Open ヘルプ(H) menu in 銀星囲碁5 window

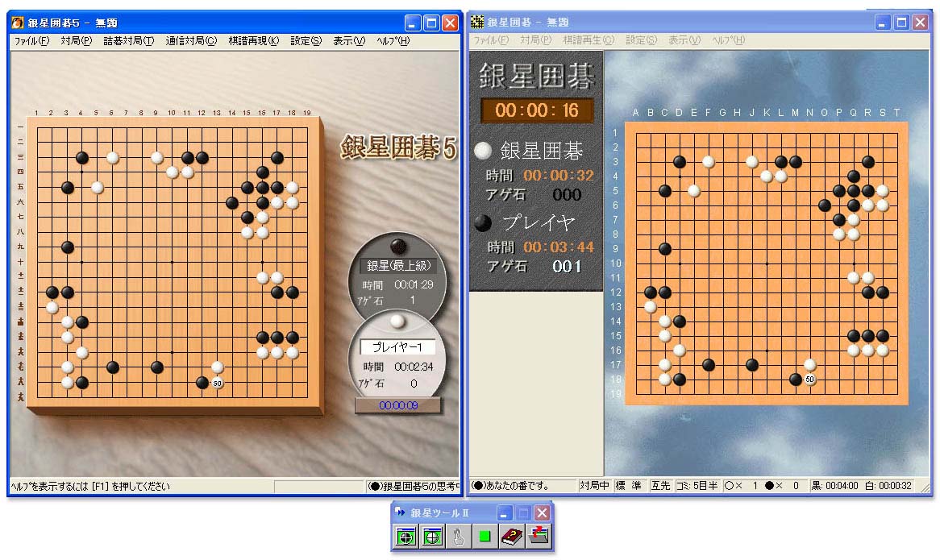pos(393,41)
